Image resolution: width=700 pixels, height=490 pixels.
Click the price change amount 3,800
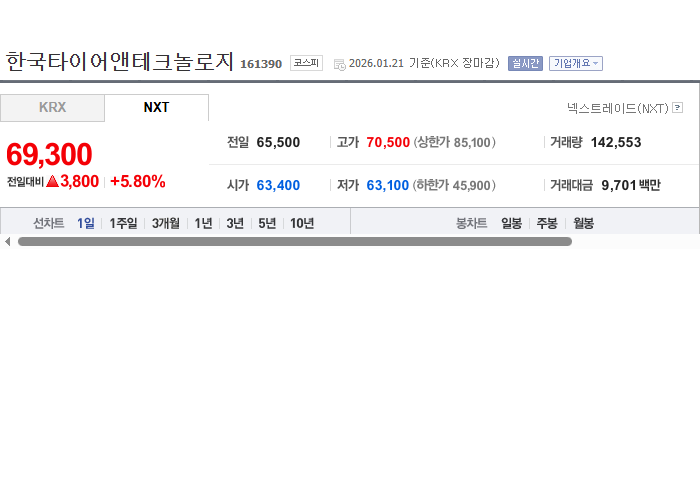coord(79,181)
